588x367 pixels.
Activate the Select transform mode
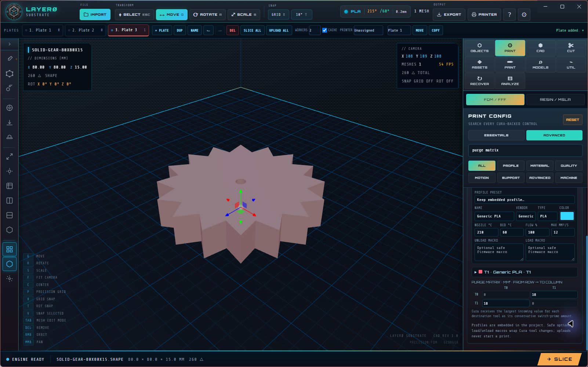(x=134, y=15)
